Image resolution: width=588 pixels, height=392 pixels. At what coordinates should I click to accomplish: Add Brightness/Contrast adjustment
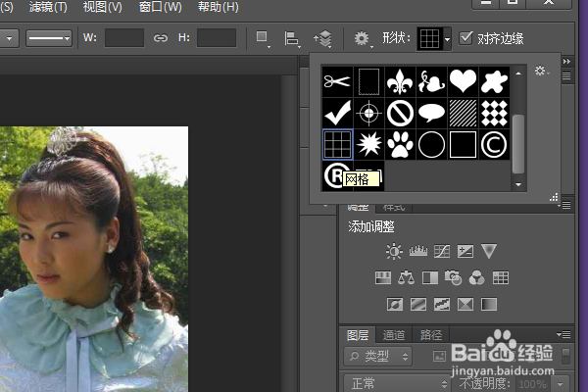(x=394, y=251)
